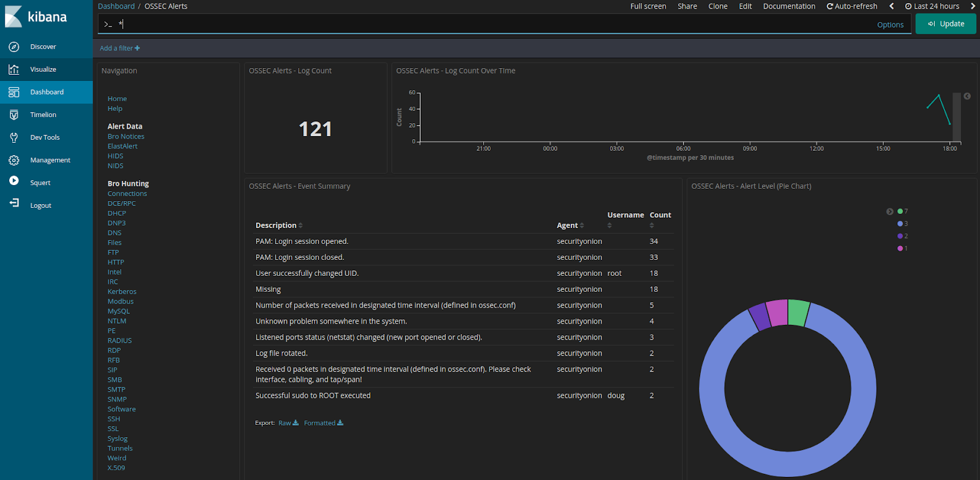Click Squert play icon in sidebar
The height and width of the screenshot is (480, 980).
tap(13, 181)
